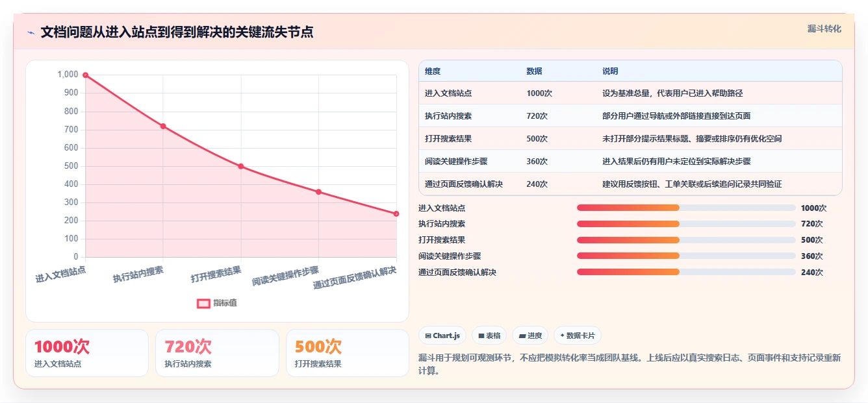
Task: Click the chart point for 阅读关键操作步骤
Action: pos(318,191)
